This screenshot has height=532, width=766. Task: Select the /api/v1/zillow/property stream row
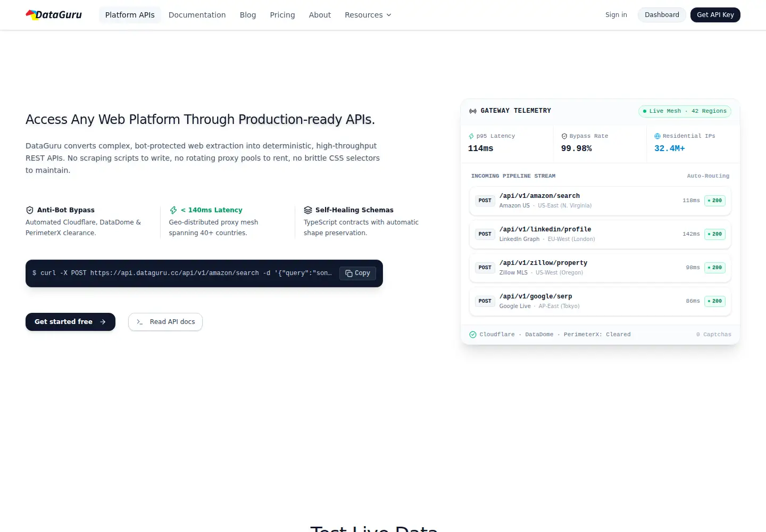tap(600, 268)
